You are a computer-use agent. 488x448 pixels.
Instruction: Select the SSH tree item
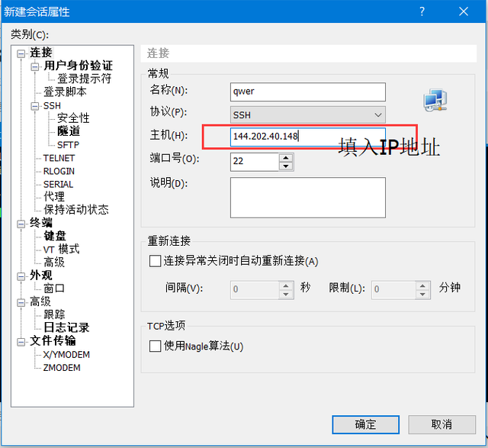click(52, 106)
